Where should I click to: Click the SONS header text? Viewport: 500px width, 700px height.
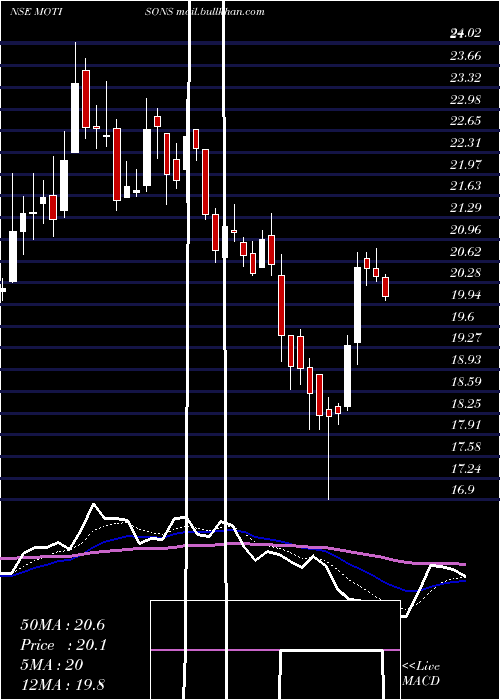[x=158, y=12]
